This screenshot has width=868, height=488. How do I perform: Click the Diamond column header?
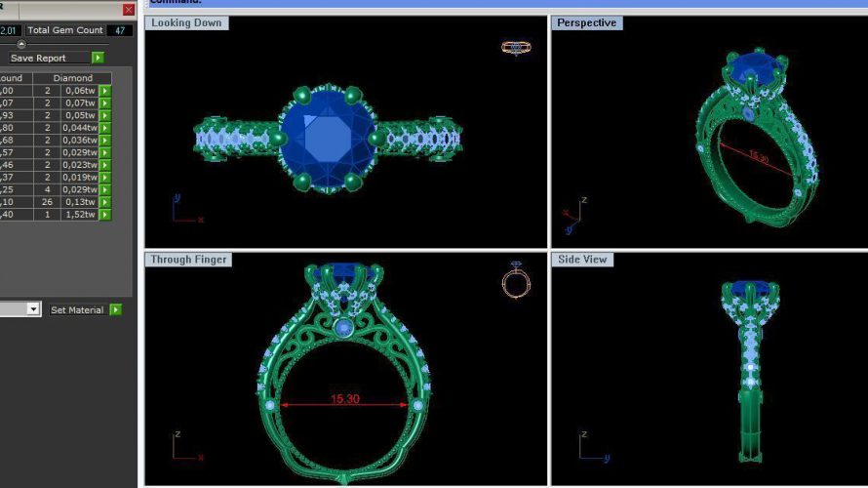[73, 78]
